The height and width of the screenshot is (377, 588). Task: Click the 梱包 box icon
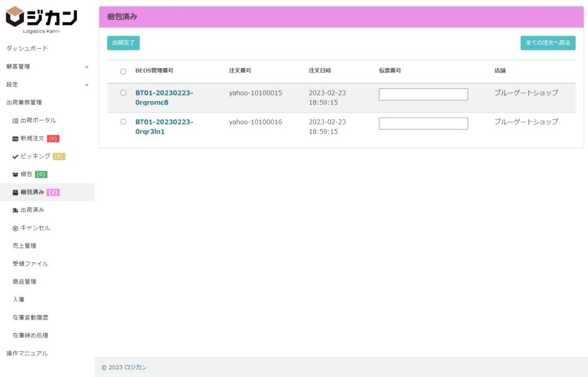point(16,174)
